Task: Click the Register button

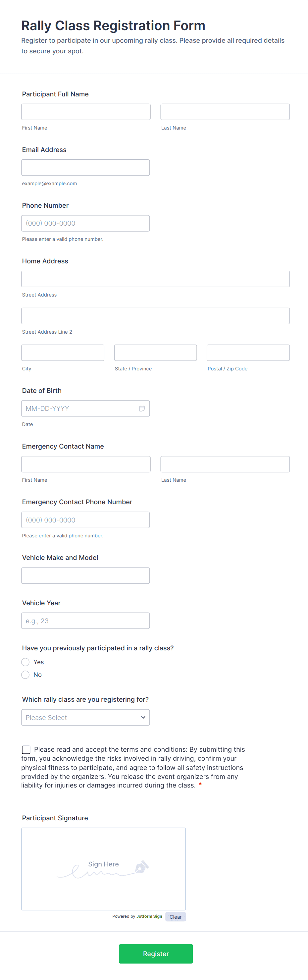Action: (x=156, y=953)
